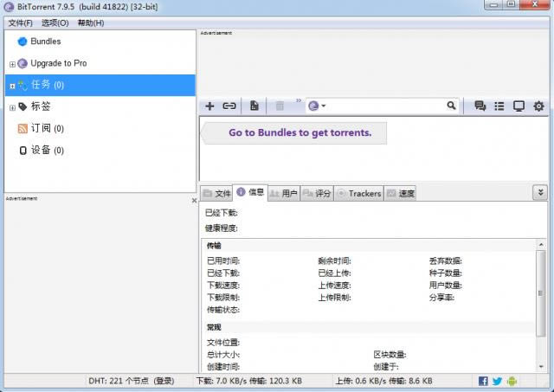Click the 分享率 label

(x=441, y=298)
